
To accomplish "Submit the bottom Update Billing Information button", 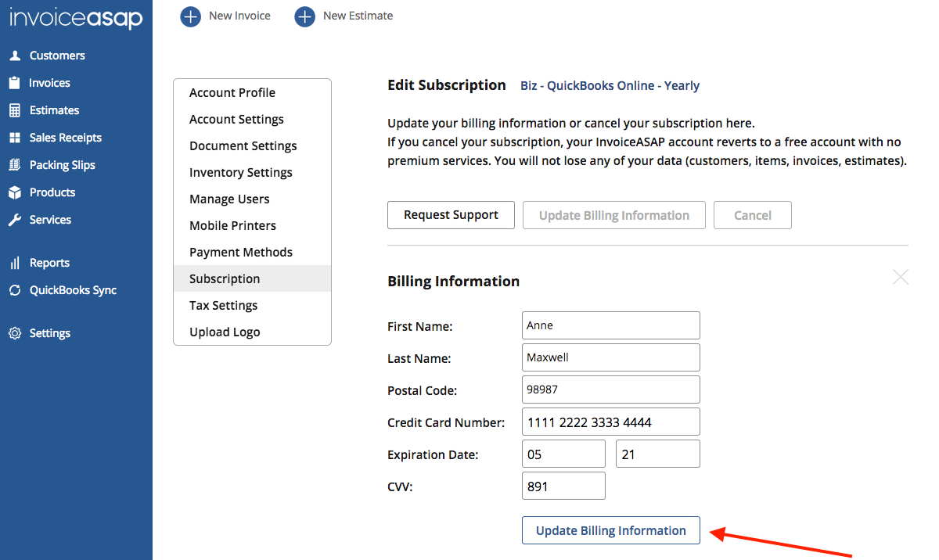I will pos(610,530).
